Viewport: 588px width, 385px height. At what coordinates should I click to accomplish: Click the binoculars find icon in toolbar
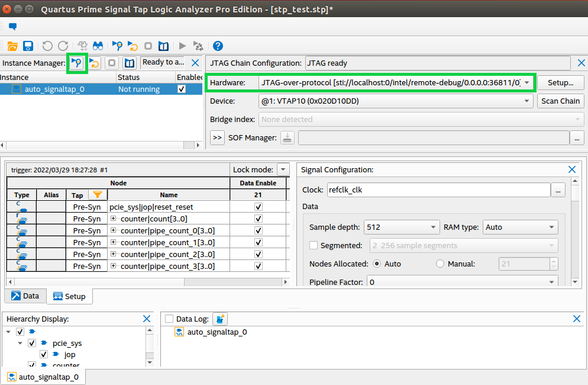coord(98,46)
